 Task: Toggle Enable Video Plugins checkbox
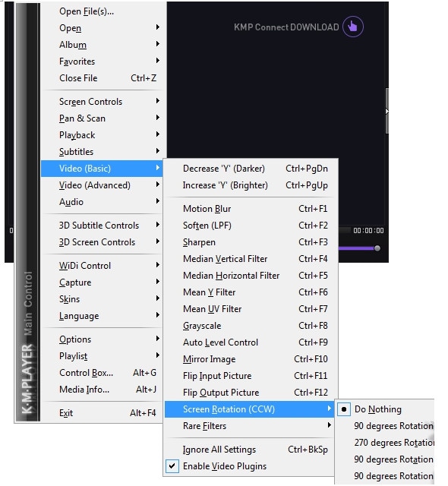(172, 466)
